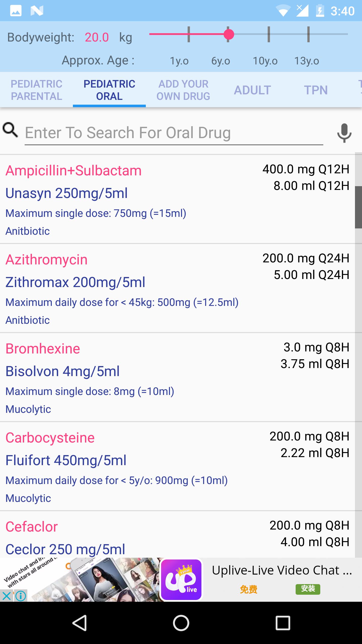Image resolution: width=362 pixels, height=644 pixels.
Task: Tap Android home button
Action: [x=181, y=623]
